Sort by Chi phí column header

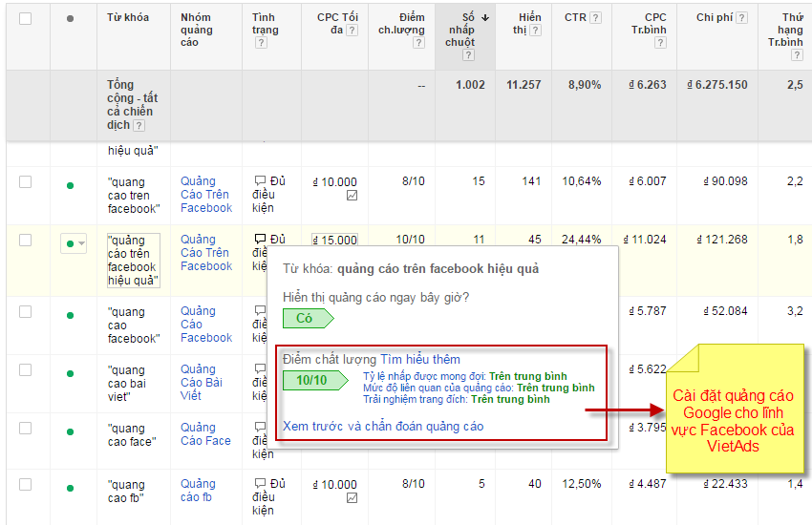coord(715,17)
